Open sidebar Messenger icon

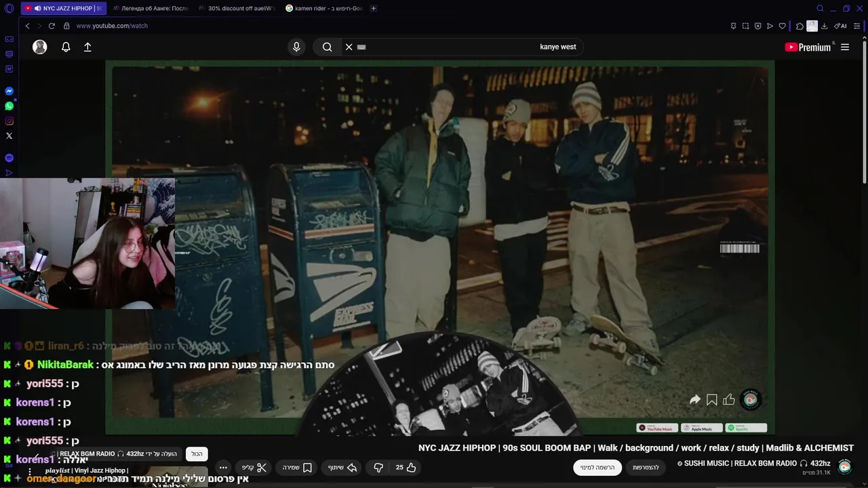[x=9, y=91]
